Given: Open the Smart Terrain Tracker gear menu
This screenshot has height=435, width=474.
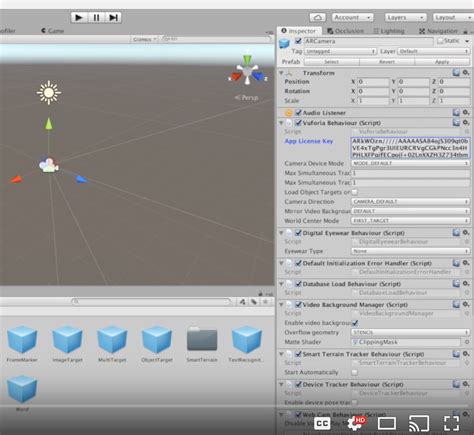Looking at the screenshot, I should [466, 354].
